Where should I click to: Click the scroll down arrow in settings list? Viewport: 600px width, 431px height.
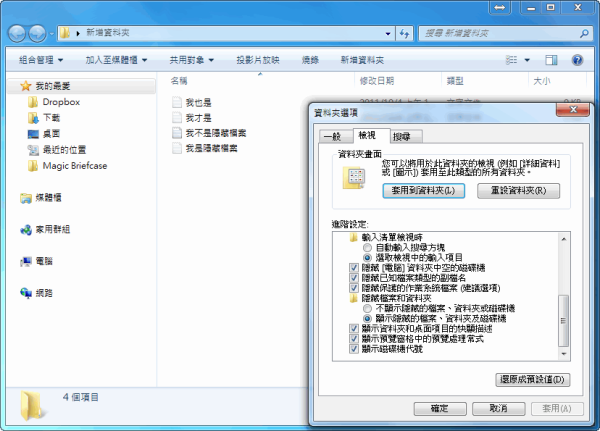click(x=564, y=354)
